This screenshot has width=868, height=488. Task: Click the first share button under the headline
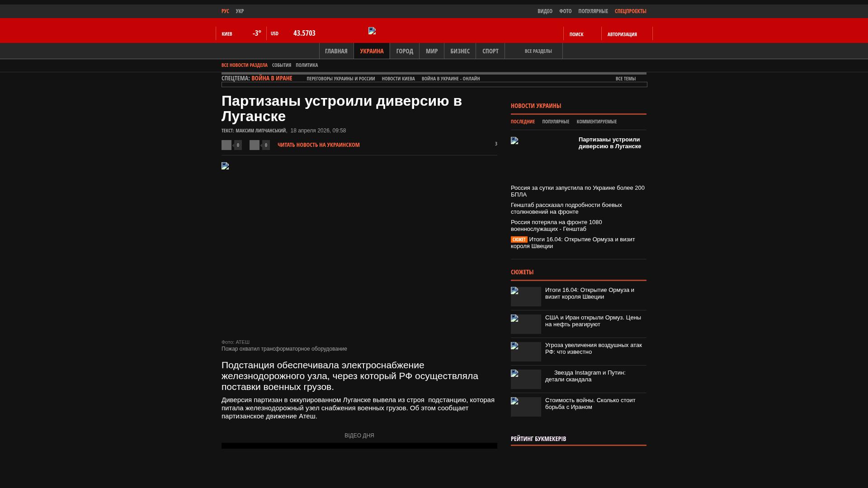coord(226,145)
